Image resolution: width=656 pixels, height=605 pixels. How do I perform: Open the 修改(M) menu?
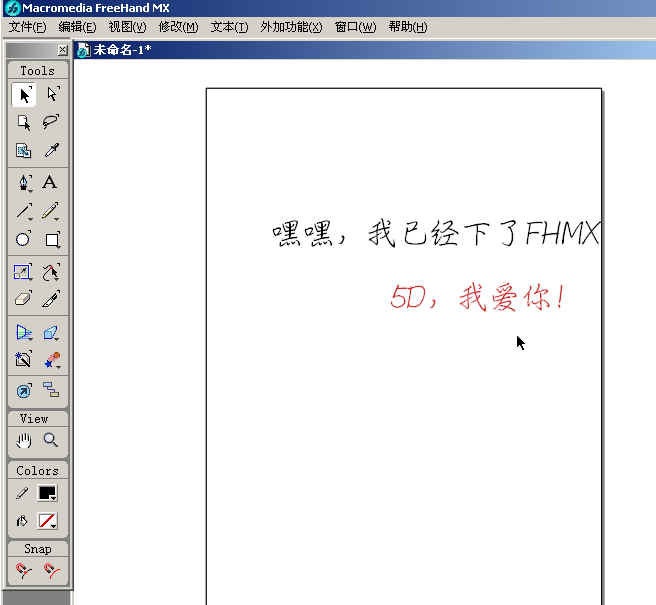(x=178, y=27)
